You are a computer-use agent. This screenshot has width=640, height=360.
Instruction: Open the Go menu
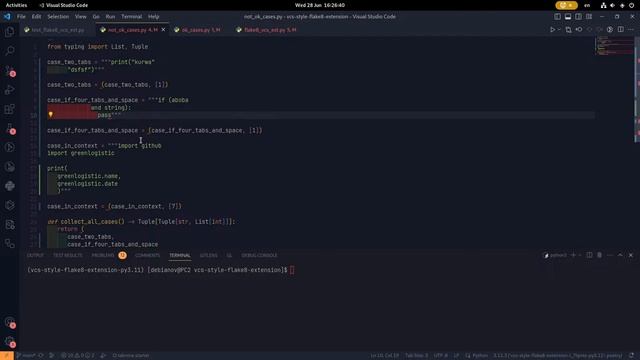click(96, 17)
